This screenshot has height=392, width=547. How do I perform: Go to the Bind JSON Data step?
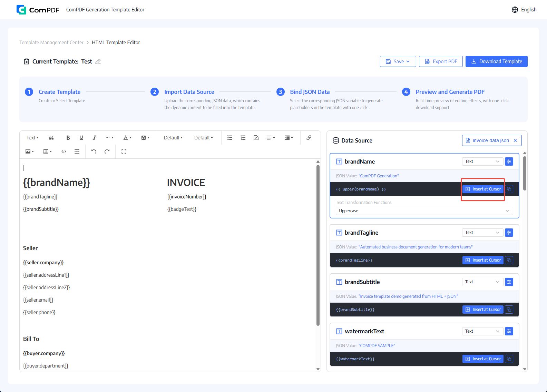point(310,92)
